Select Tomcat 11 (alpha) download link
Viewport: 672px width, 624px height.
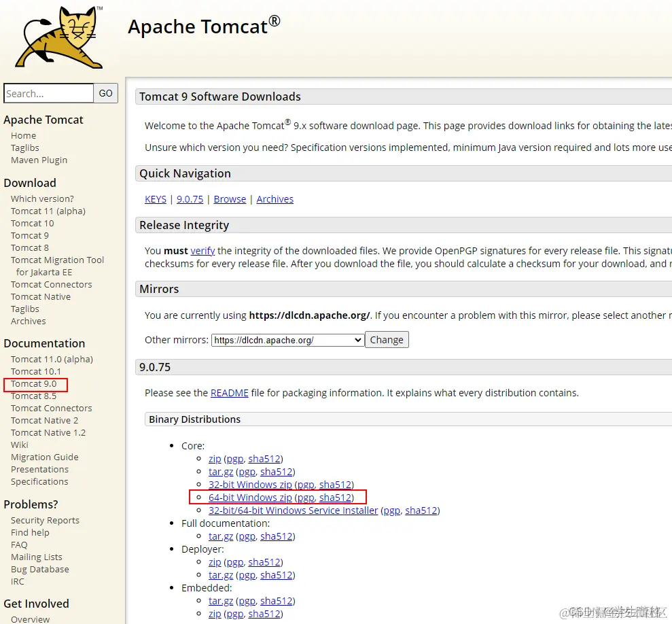tap(48, 211)
